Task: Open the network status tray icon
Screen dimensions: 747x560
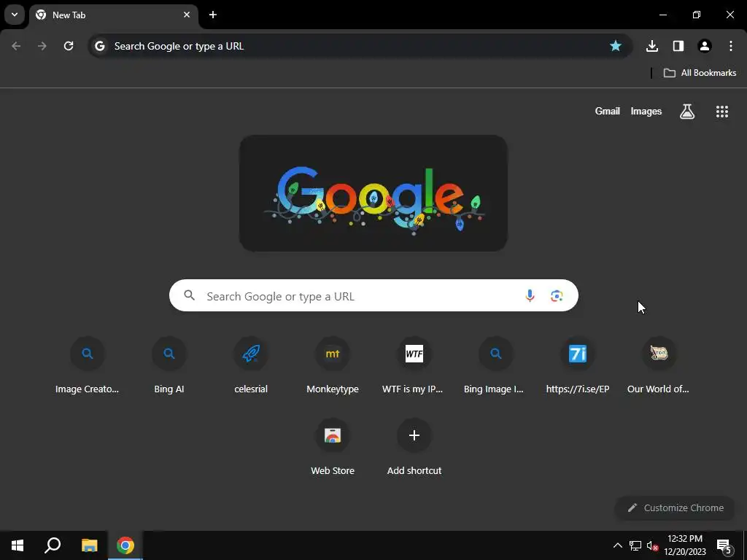Action: click(635, 545)
